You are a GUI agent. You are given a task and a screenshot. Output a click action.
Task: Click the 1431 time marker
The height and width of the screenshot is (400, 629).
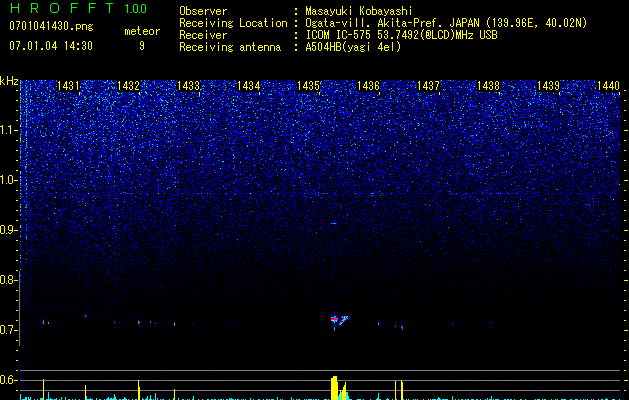pos(68,86)
